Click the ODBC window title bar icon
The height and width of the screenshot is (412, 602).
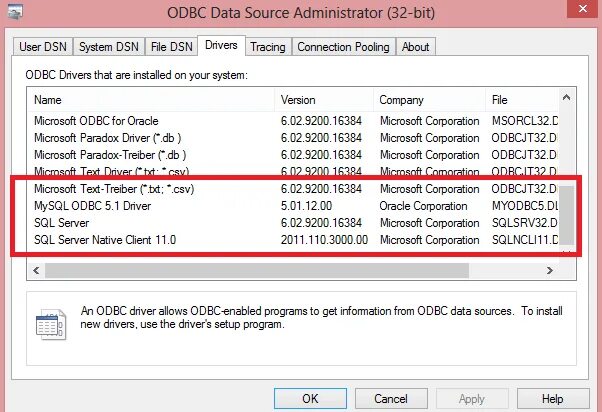[x=15, y=12]
